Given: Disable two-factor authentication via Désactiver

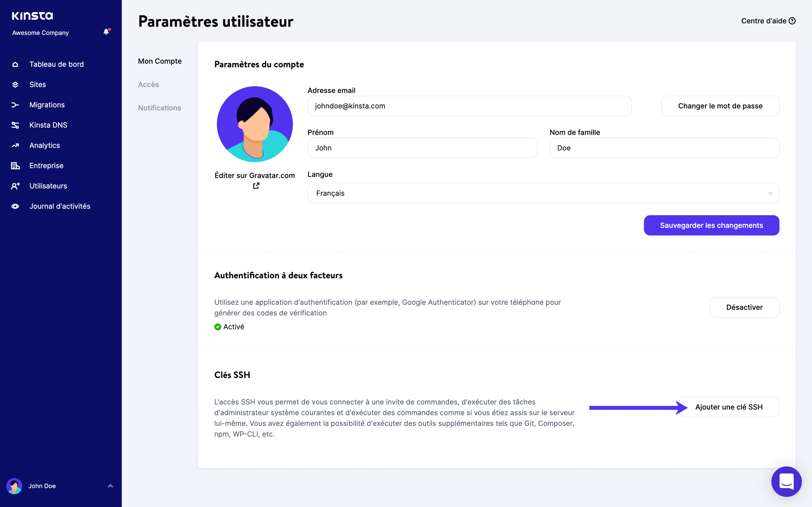Looking at the screenshot, I should [745, 307].
